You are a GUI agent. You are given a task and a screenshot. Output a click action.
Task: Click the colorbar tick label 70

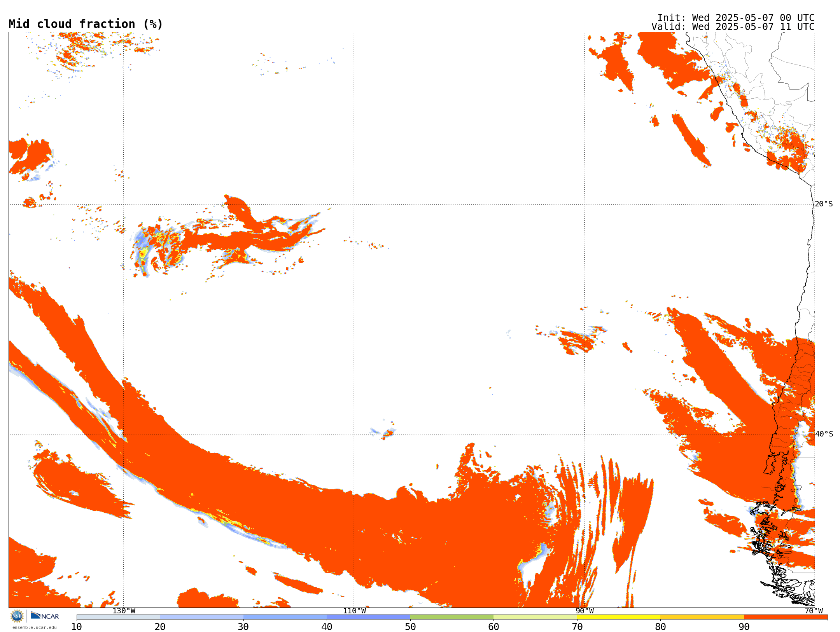click(x=577, y=627)
